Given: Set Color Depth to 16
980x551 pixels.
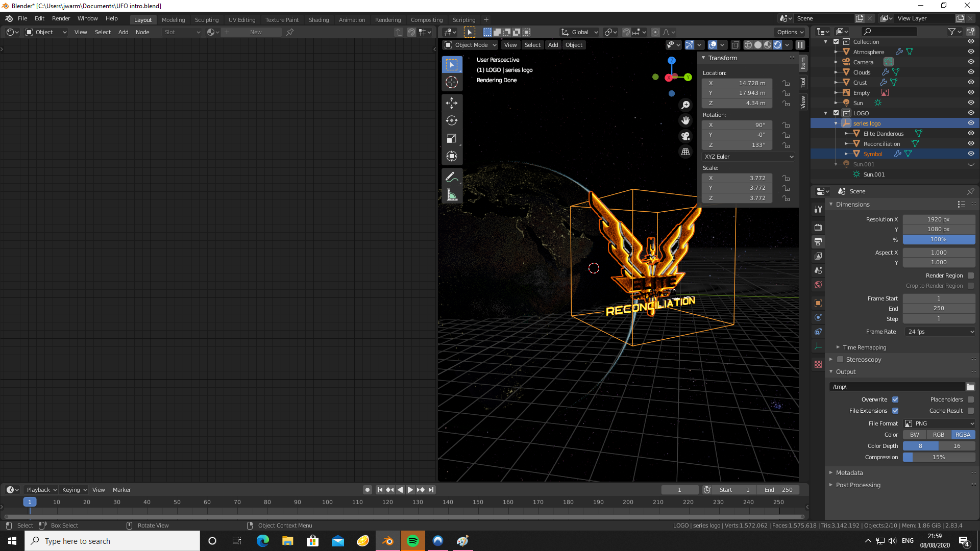Looking at the screenshot, I should [x=957, y=446].
